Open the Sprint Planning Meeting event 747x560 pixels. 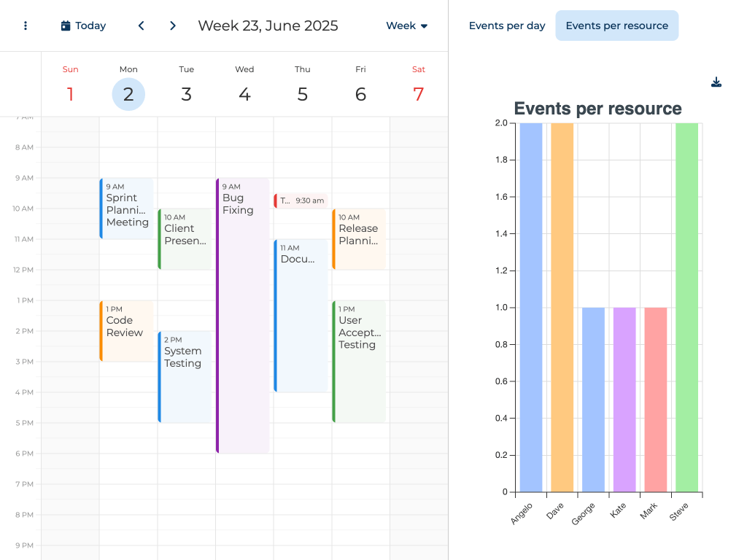coord(127,209)
